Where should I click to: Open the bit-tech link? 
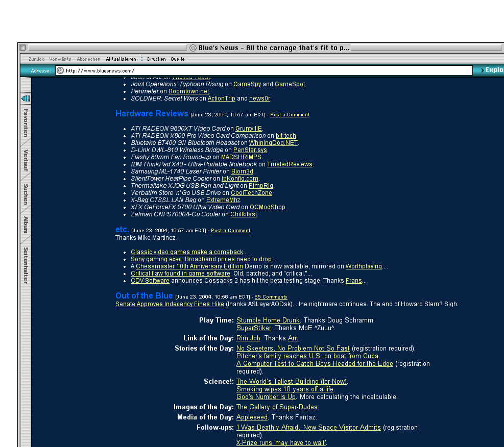click(x=286, y=136)
